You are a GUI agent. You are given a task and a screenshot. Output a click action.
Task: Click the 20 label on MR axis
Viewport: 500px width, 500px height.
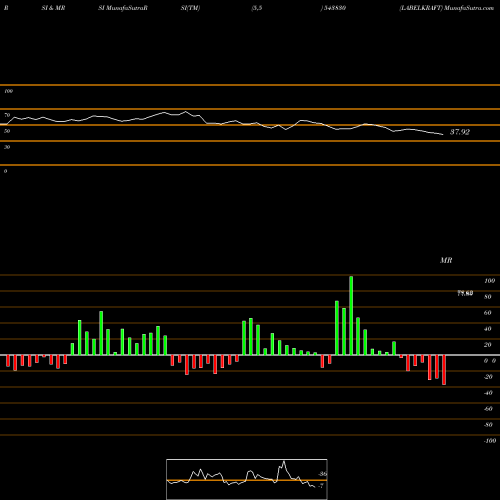(488, 345)
